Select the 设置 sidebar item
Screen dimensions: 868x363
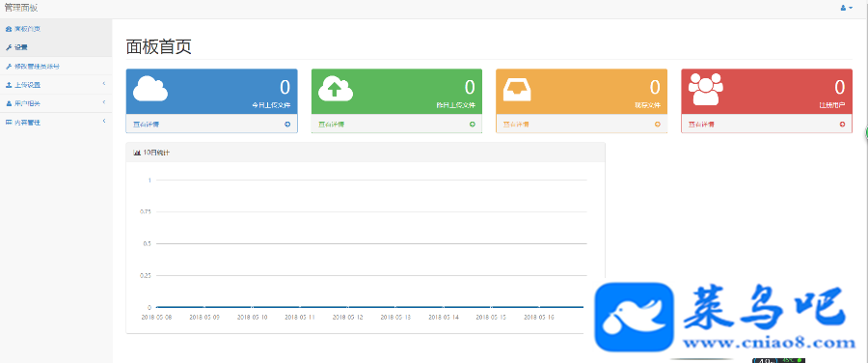tap(56, 47)
